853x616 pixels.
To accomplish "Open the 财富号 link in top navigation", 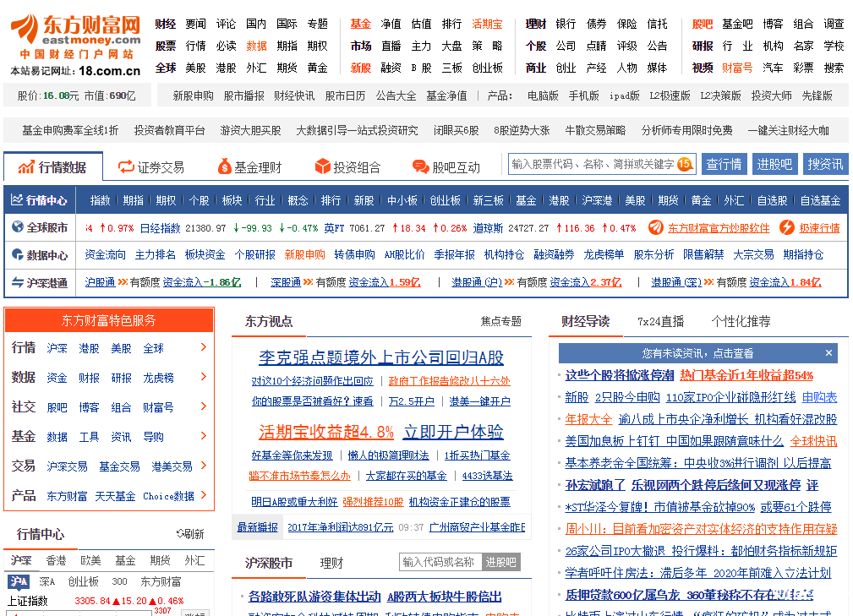I will pos(737,68).
